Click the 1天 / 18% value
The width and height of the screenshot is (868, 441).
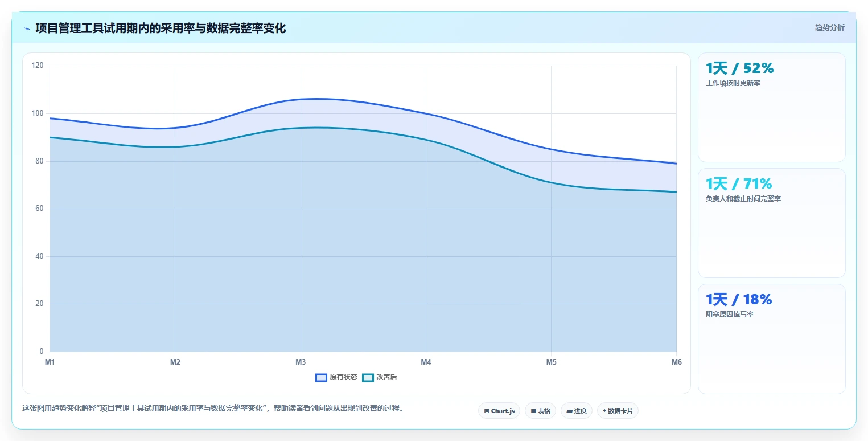pos(739,300)
